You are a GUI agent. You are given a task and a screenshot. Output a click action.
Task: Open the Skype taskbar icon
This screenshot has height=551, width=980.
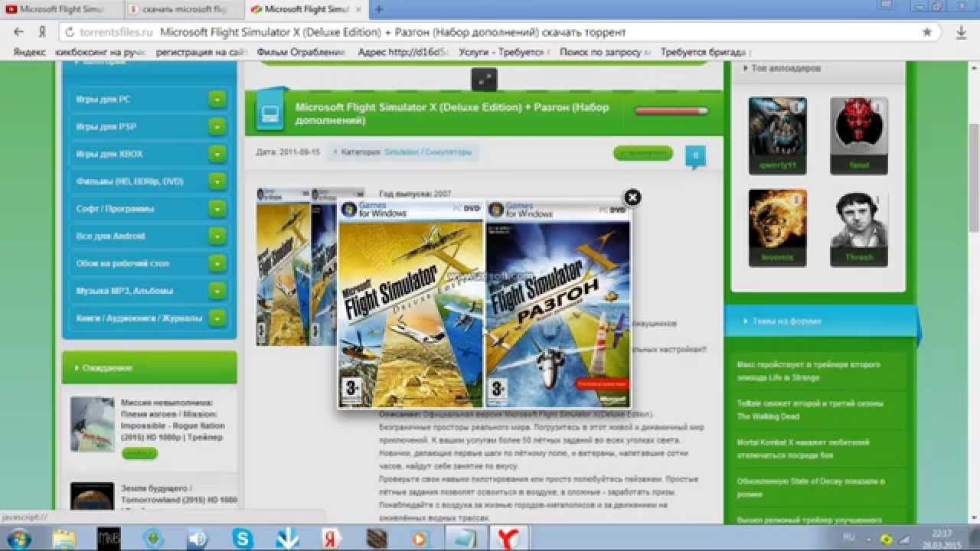point(243,539)
